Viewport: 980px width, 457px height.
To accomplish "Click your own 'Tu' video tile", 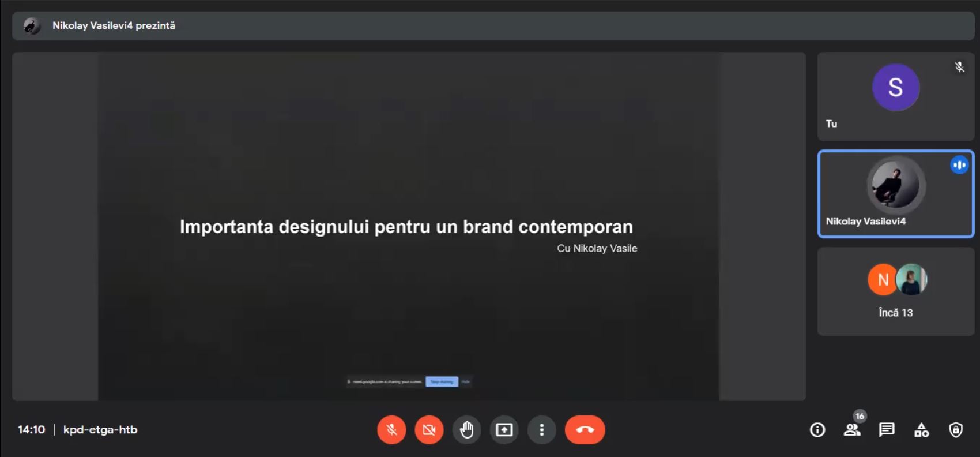I will pyautogui.click(x=896, y=96).
